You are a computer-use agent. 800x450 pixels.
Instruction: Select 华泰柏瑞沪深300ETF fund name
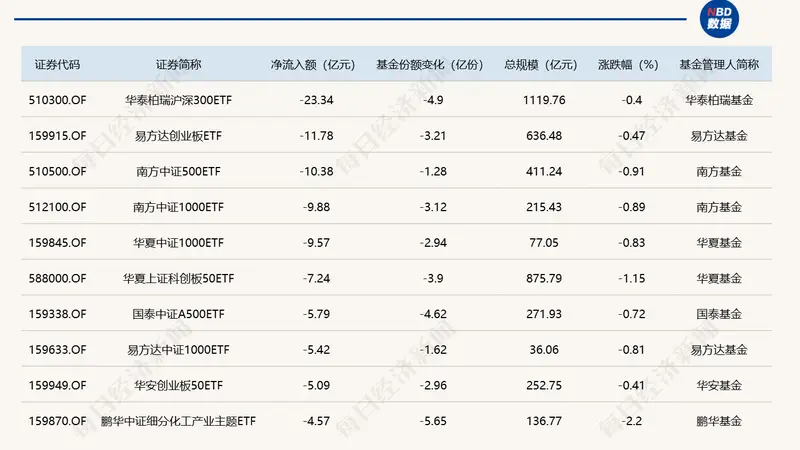[x=178, y=100]
